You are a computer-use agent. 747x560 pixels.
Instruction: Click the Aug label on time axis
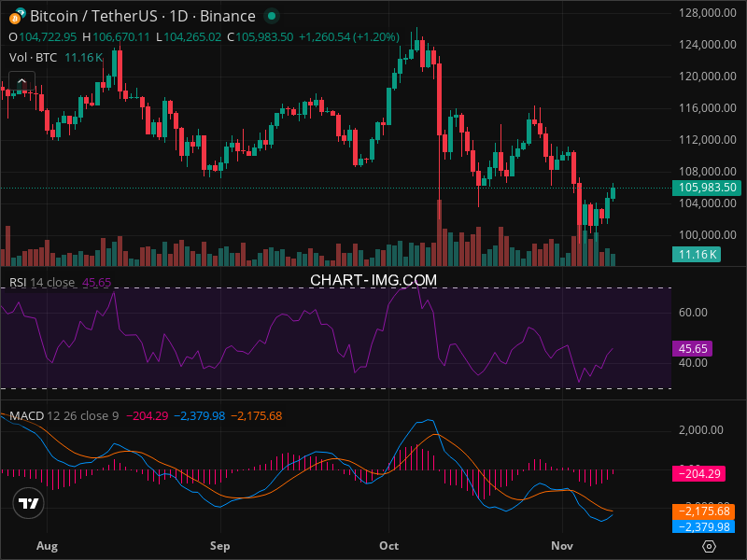tap(45, 544)
